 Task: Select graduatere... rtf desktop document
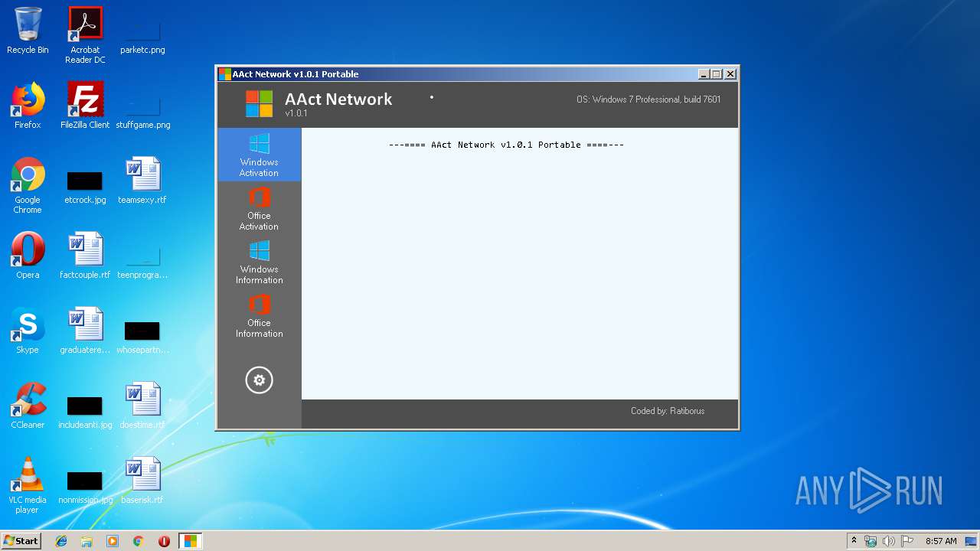pyautogui.click(x=85, y=331)
